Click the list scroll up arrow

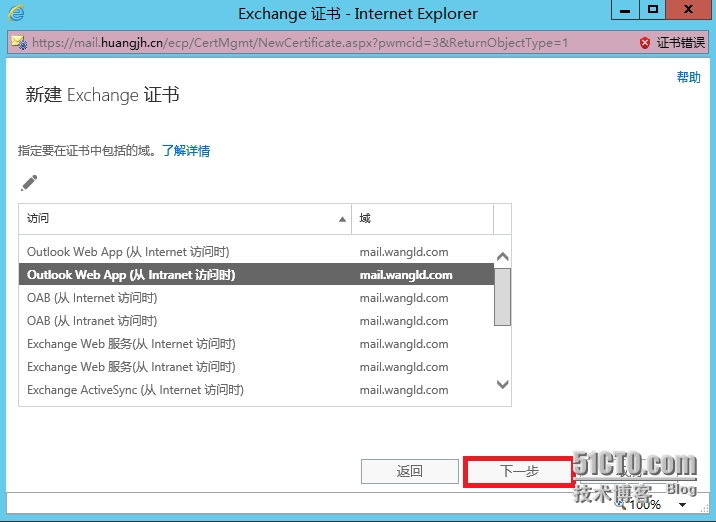click(x=502, y=257)
